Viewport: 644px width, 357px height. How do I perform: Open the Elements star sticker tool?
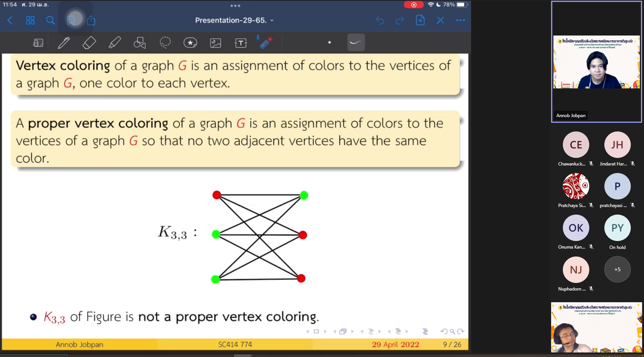[190, 43]
